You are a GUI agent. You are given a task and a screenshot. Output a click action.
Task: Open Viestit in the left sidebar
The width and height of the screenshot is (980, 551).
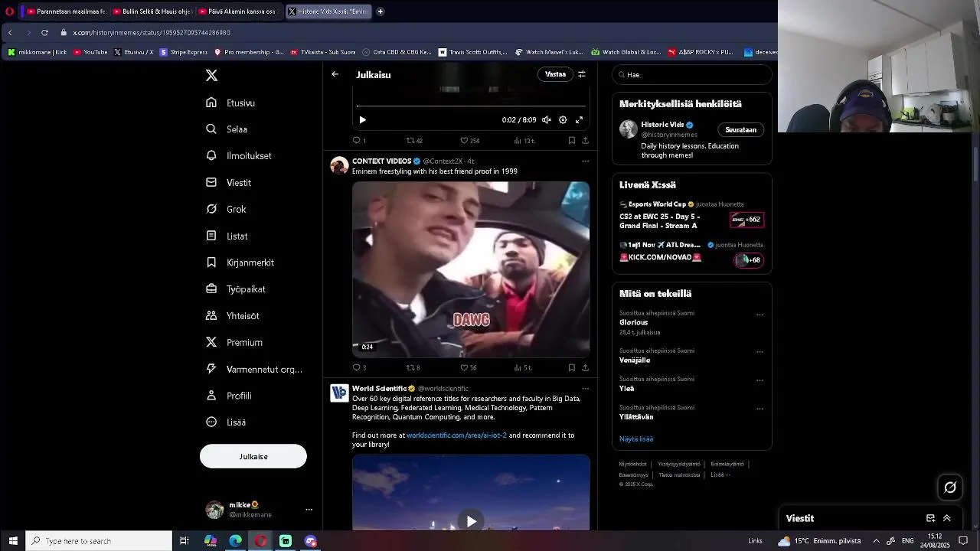(228, 183)
